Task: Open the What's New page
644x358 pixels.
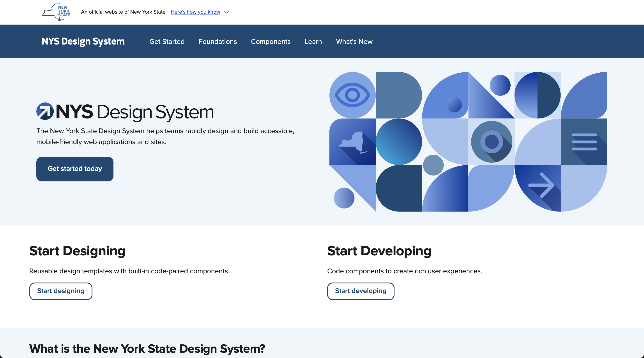Action: (x=354, y=41)
